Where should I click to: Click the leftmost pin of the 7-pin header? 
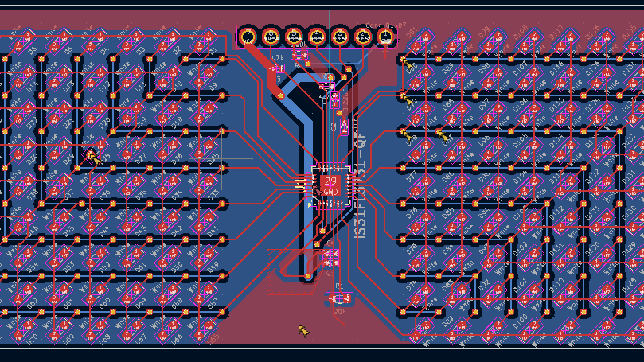tap(248, 37)
